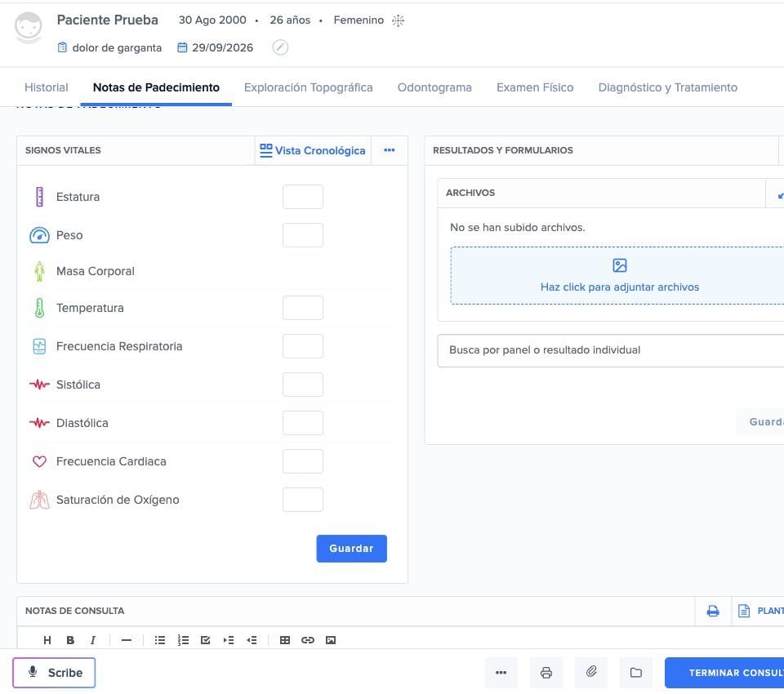Viewport: 784px width, 694px height.
Task: Click the Frecuencia Cardiaca input field
Action: (x=303, y=461)
